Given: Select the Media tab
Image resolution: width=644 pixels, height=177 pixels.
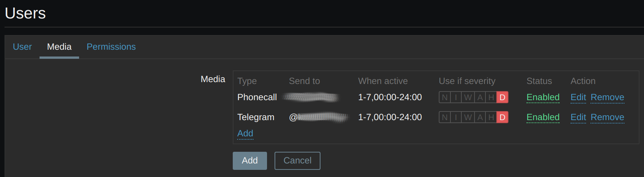Looking at the screenshot, I should click(x=59, y=47).
